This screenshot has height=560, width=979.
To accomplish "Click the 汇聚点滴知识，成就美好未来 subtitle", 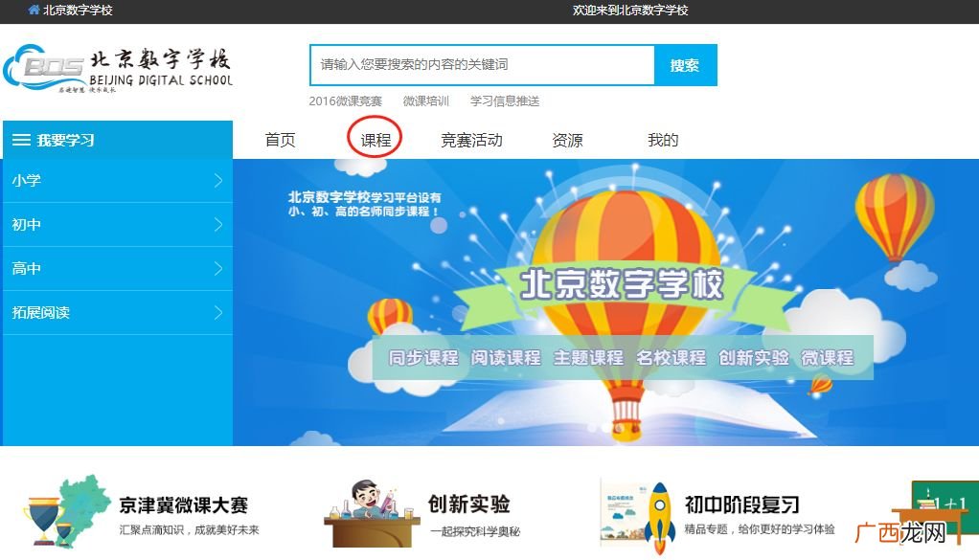I will coord(189,530).
